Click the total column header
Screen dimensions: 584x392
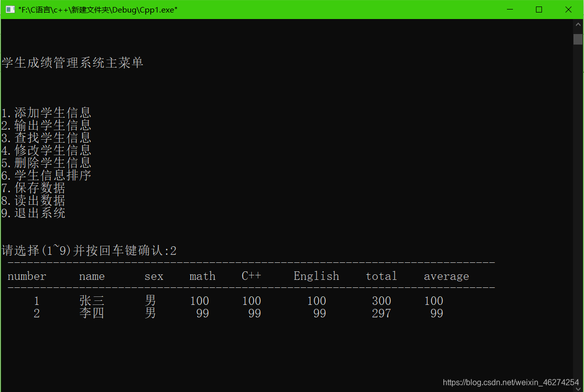pos(381,276)
